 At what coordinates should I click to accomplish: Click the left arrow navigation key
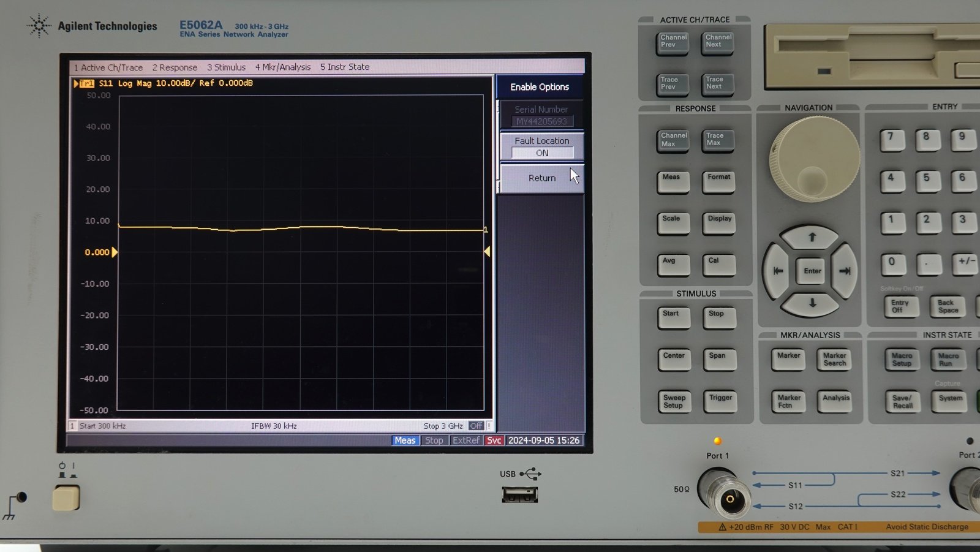coord(777,271)
